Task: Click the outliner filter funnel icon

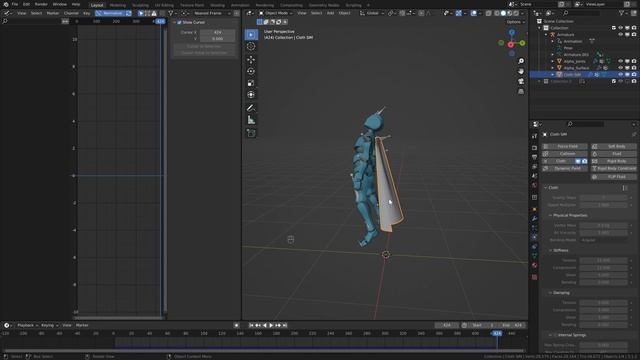Action: [622, 13]
